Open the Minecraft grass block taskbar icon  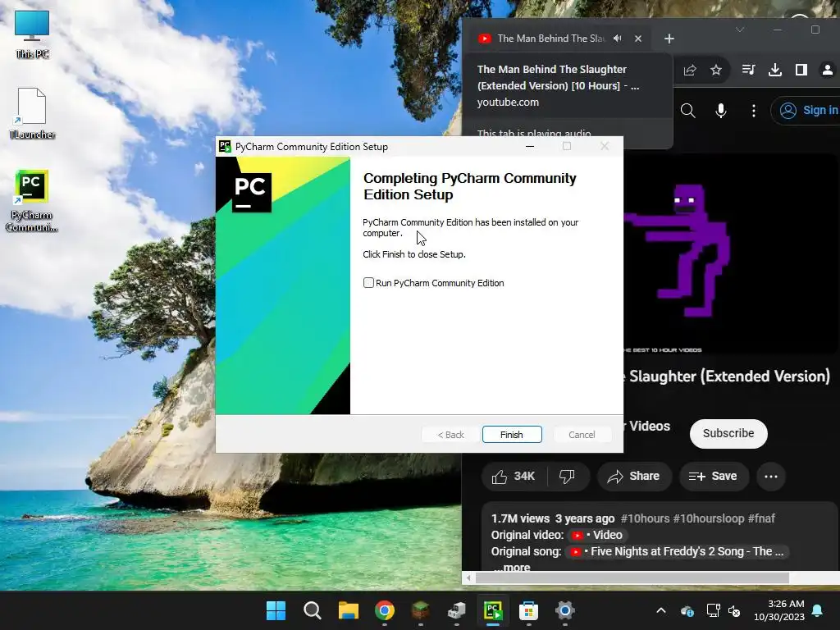(421, 610)
